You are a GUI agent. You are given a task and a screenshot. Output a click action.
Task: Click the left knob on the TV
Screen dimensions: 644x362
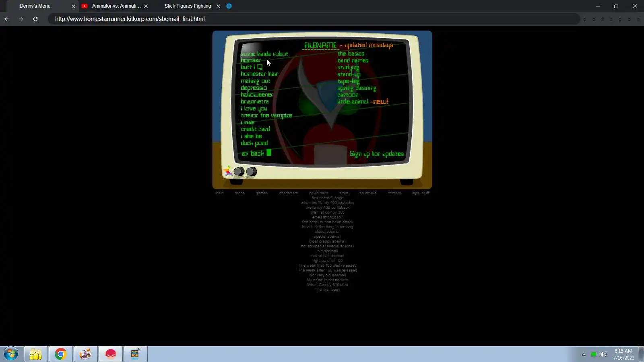pos(239,172)
